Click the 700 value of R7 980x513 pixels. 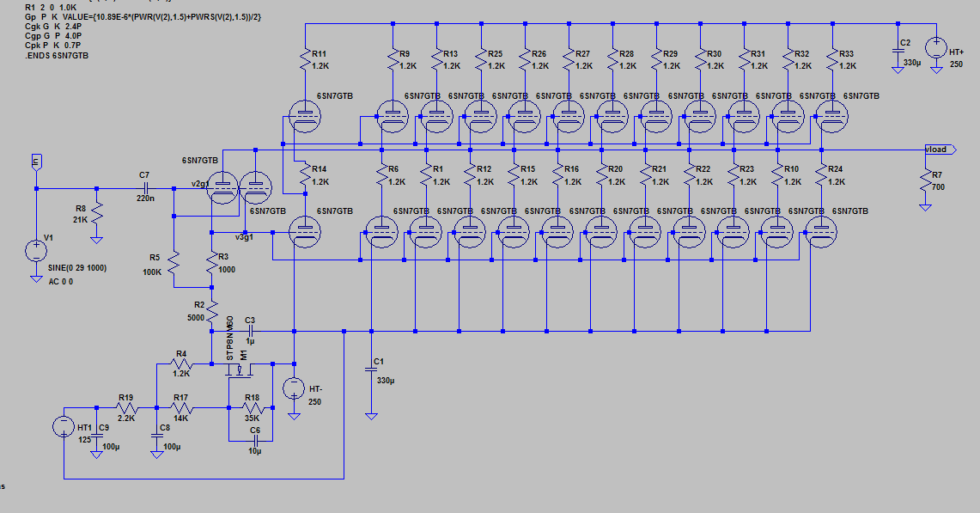coord(938,187)
